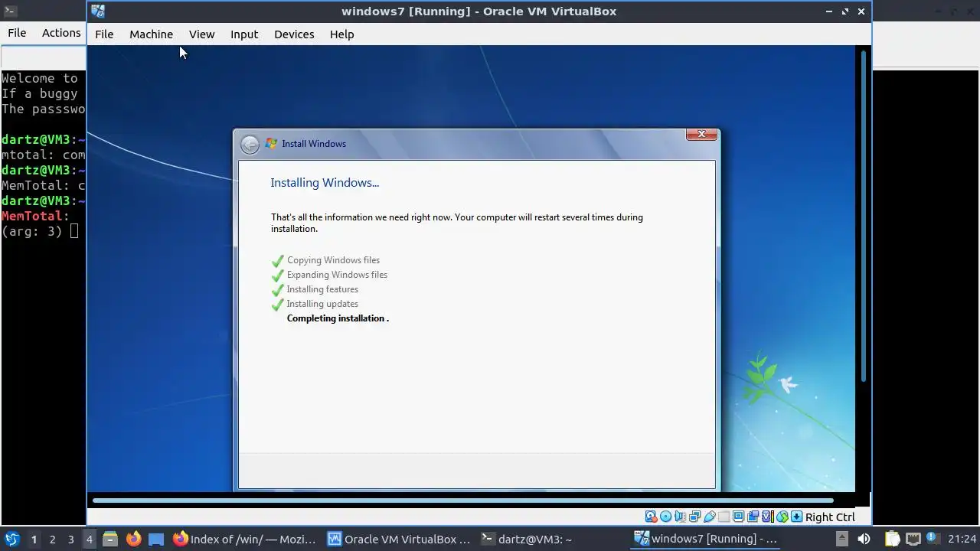Launch Firefox from taskbar quick launch
Image resolution: width=980 pixels, height=551 pixels.
coord(133,539)
